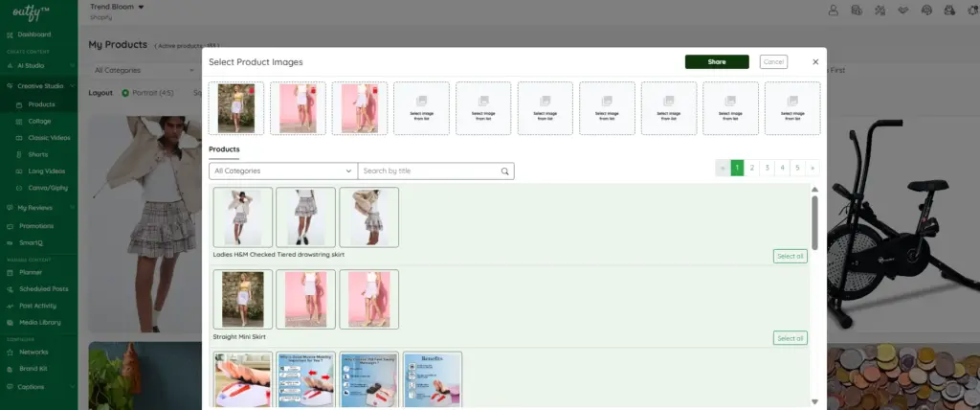Focus the Search by title field
The height and width of the screenshot is (410, 980).
pos(435,171)
